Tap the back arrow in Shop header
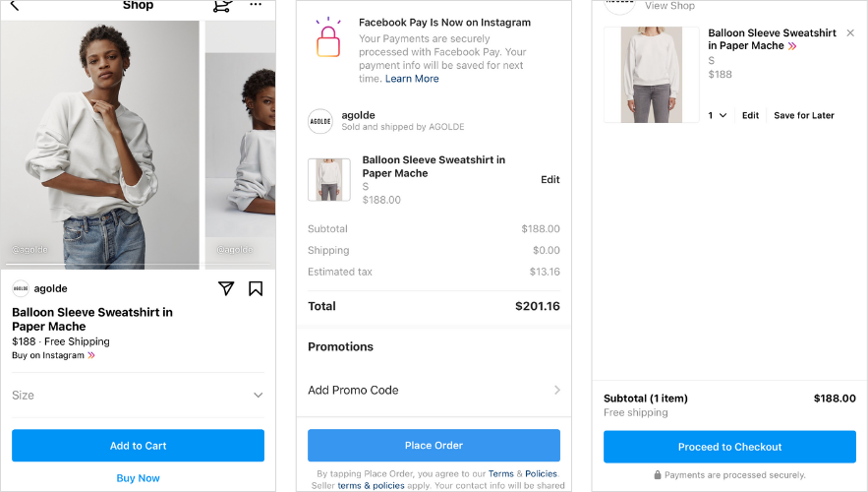Image resolution: width=868 pixels, height=492 pixels. 14,6
